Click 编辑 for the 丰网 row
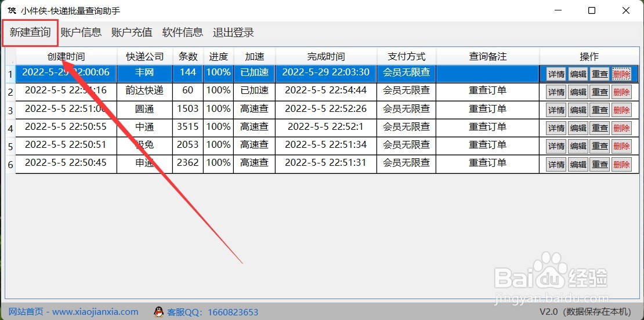The width and height of the screenshot is (644, 320). point(578,74)
